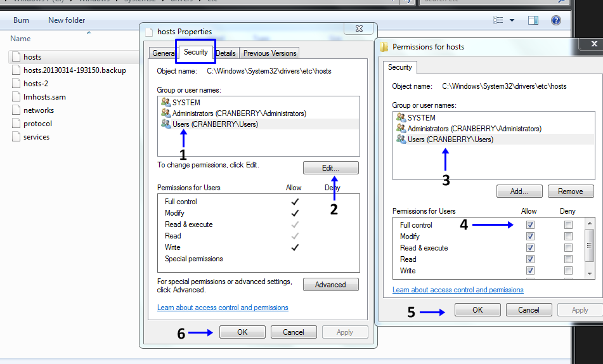
Task: Select the networks file icon
Action: pos(16,110)
